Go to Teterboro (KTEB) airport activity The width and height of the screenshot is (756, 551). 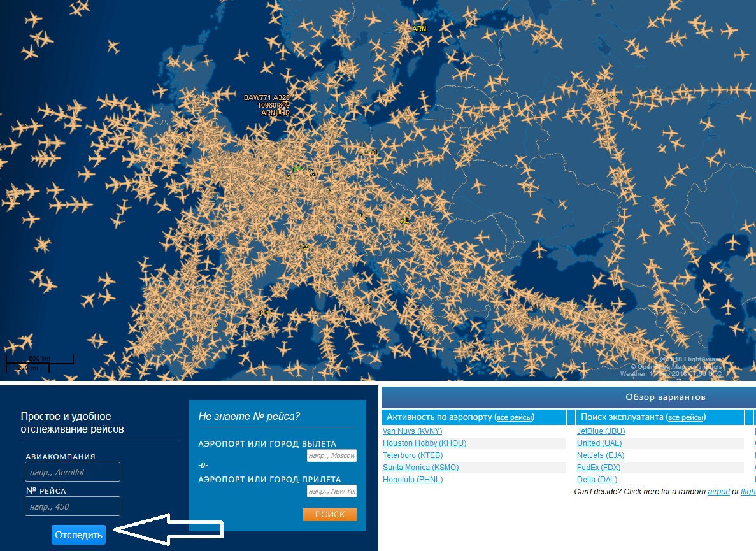[x=413, y=455]
